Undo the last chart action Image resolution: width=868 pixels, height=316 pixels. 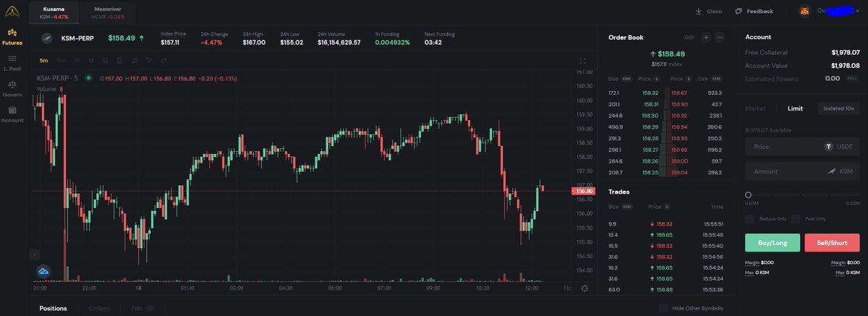[148, 61]
